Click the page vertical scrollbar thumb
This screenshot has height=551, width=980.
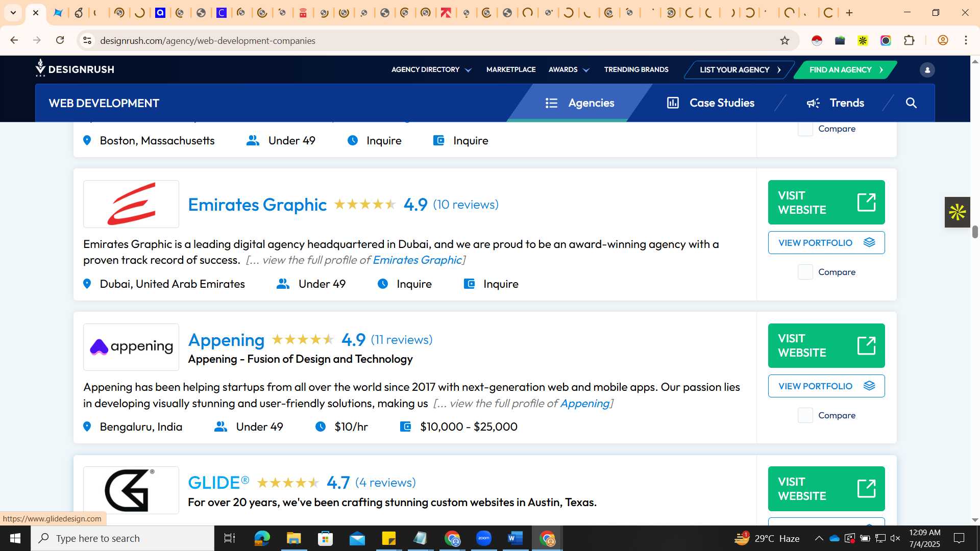coord(975,232)
